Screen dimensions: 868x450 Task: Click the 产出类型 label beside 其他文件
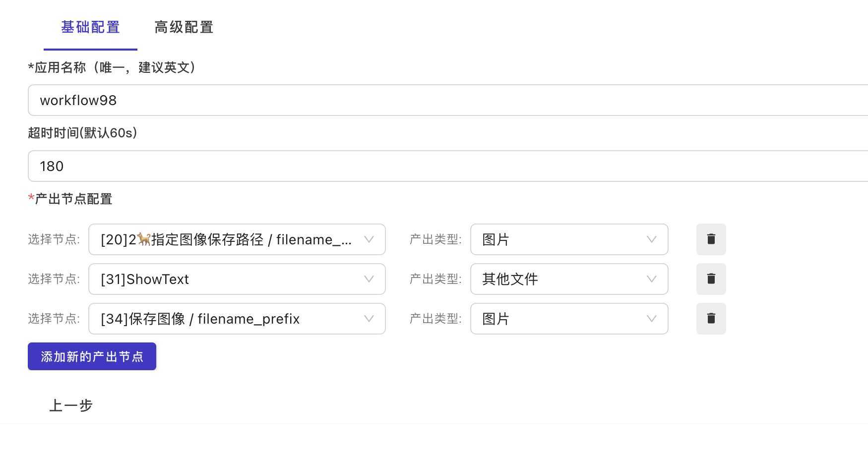tap(435, 279)
